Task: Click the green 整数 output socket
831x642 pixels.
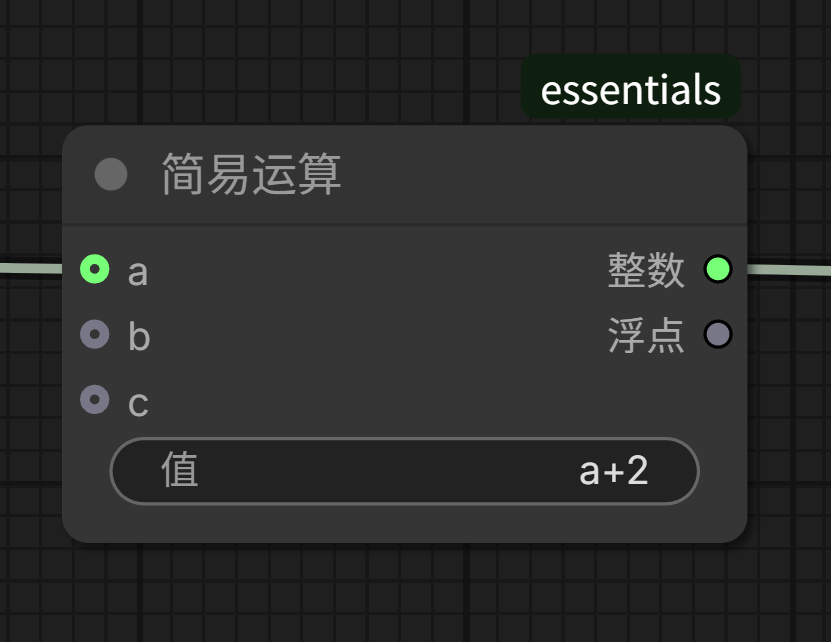Action: pos(718,269)
